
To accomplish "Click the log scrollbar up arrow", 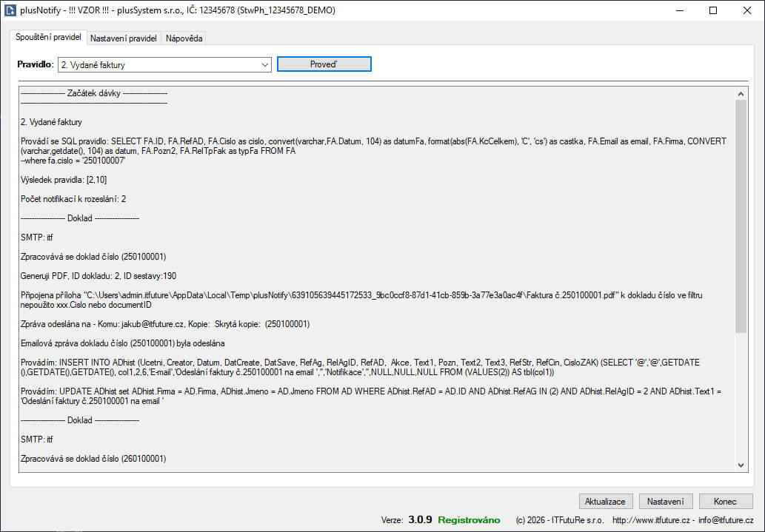I will (741, 94).
